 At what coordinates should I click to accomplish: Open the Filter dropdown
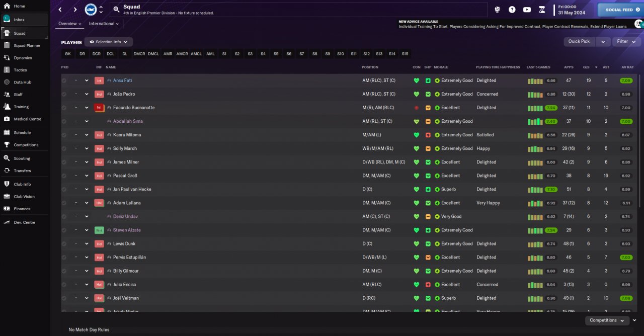(x=626, y=41)
